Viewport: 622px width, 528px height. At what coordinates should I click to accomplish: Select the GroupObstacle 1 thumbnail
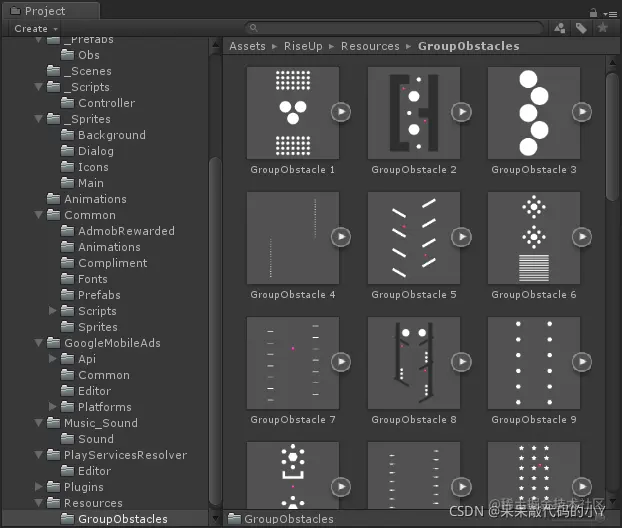coord(293,113)
